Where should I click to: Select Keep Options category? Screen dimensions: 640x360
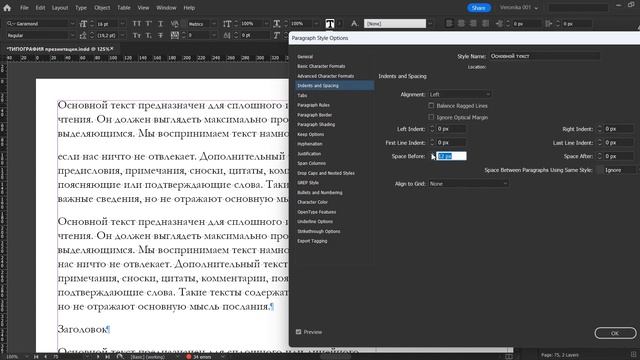click(311, 134)
